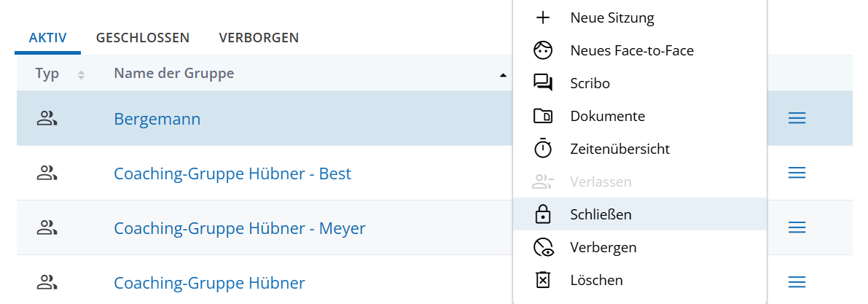The width and height of the screenshot is (868, 304).
Task: Click the Löschen trash icon
Action: point(543,280)
